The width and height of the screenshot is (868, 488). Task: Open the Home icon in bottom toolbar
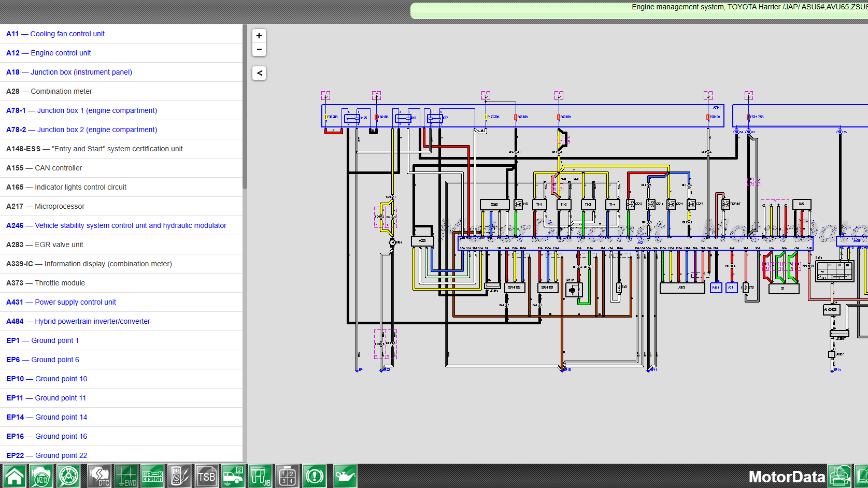[15, 476]
